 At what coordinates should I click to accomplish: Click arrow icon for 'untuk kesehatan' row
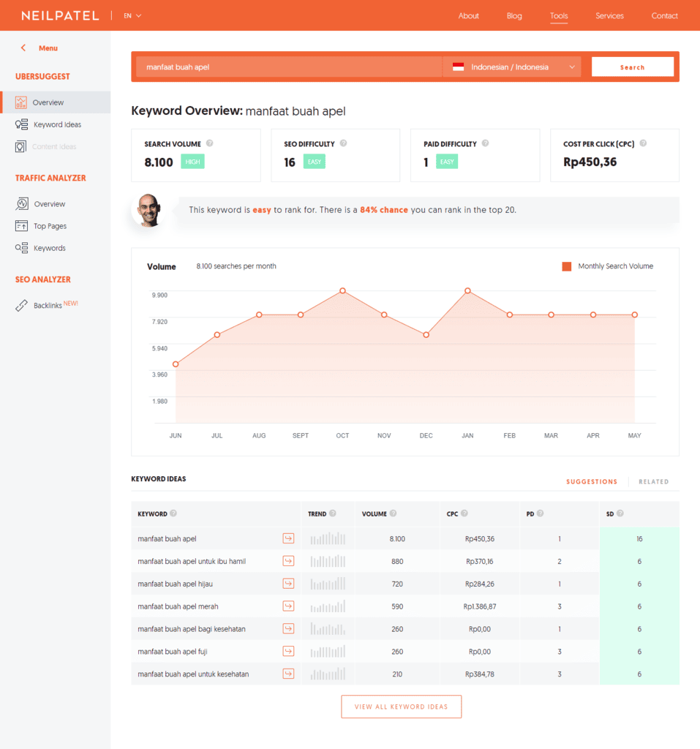(288, 674)
